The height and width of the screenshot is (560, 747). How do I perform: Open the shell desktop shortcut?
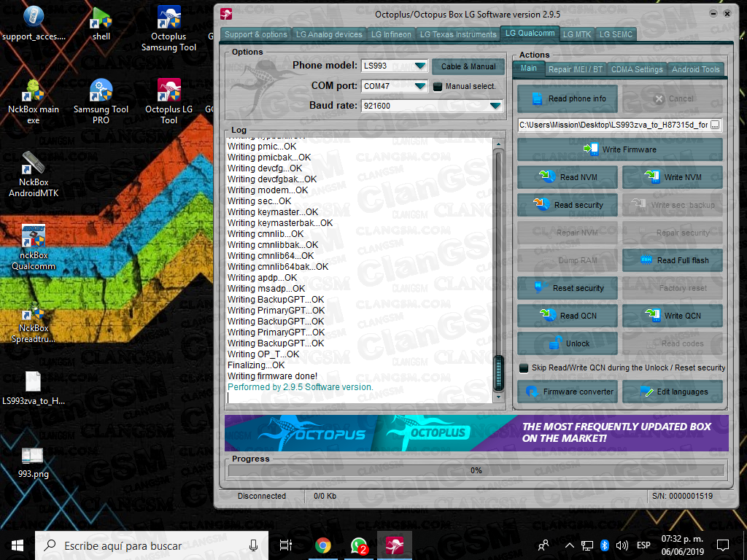pos(101,24)
